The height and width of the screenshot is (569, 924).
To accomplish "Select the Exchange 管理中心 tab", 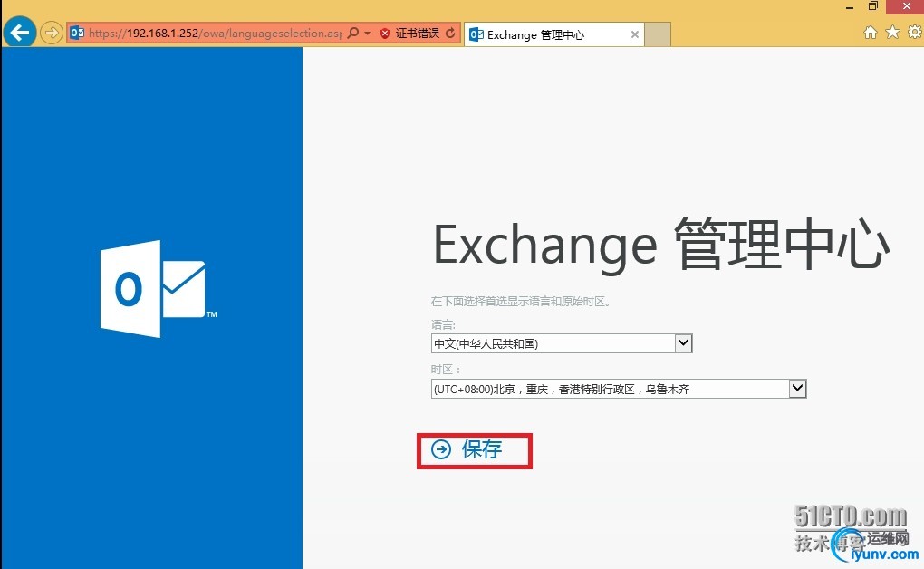I will point(553,34).
